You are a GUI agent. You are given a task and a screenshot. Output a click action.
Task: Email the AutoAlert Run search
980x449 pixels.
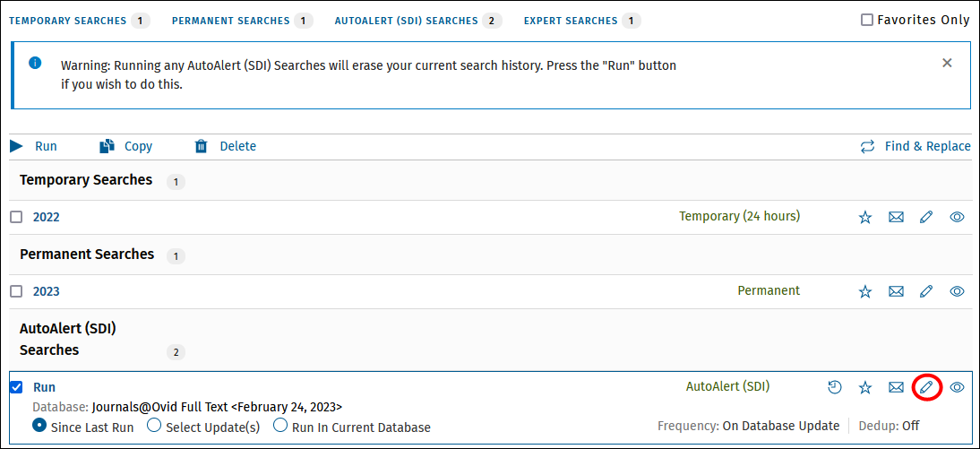[x=897, y=387]
